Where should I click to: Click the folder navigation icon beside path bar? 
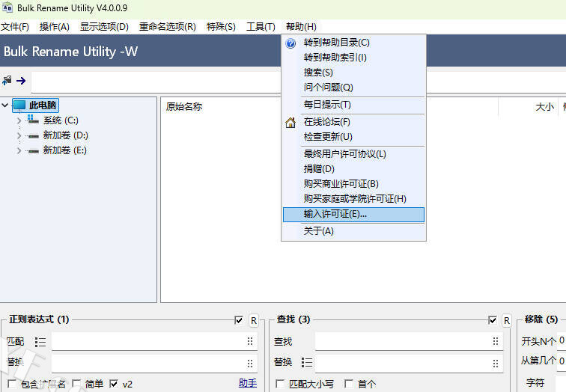pyautogui.click(x=7, y=80)
